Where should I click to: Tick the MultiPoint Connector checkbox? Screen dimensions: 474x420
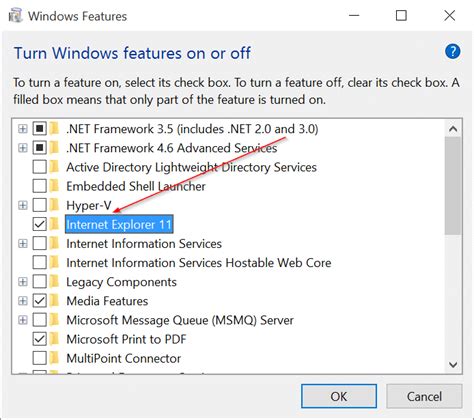tap(39, 358)
